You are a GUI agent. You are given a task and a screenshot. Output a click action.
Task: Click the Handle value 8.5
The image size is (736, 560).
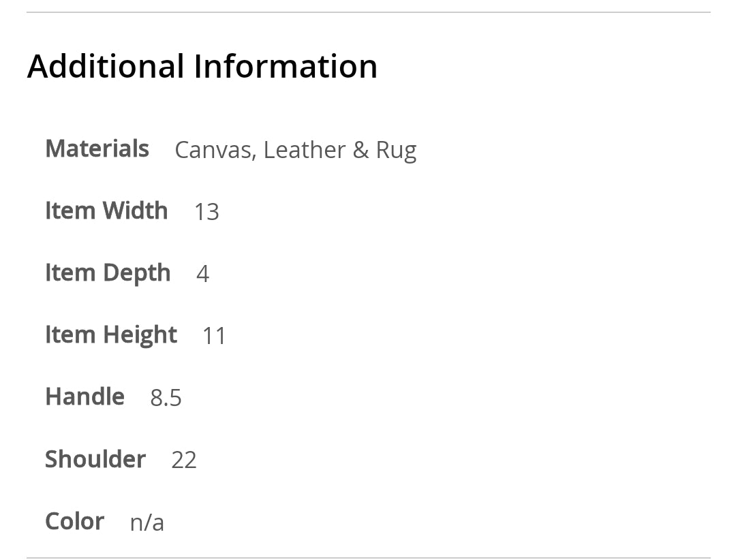[x=166, y=398]
